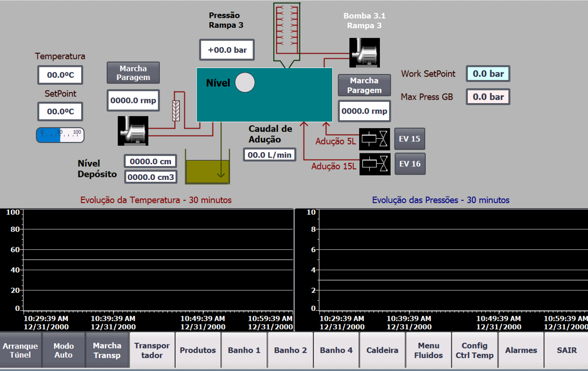The image size is (588, 371).
Task: Click the Adução 15L solenoid valve icon
Action: pyautogui.click(x=374, y=164)
